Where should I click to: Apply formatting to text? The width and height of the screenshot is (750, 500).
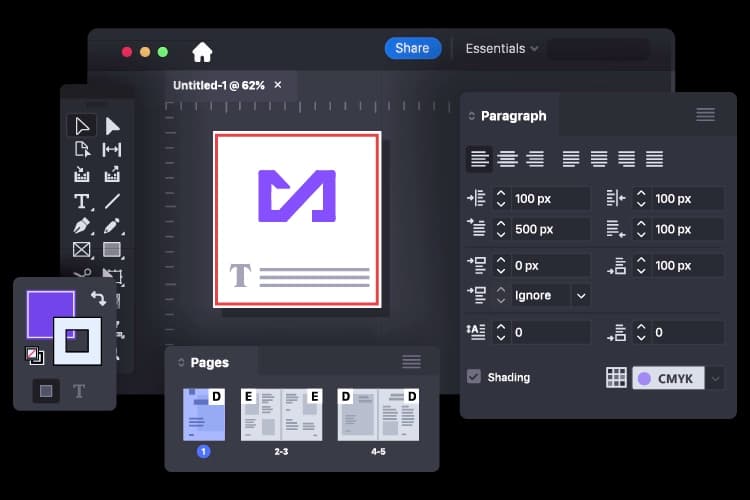(79, 391)
